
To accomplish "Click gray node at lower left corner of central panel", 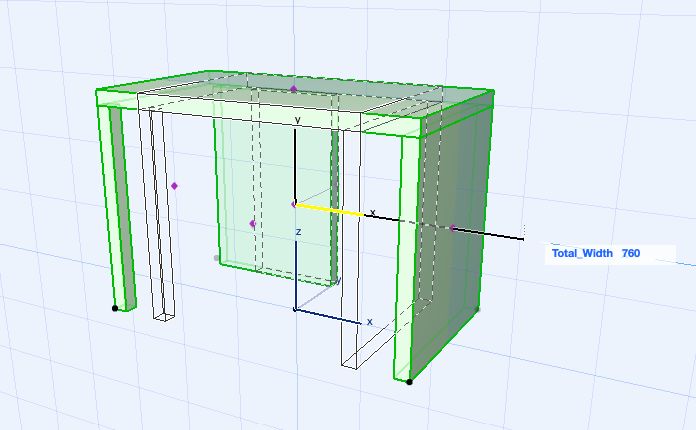I will point(217,258).
